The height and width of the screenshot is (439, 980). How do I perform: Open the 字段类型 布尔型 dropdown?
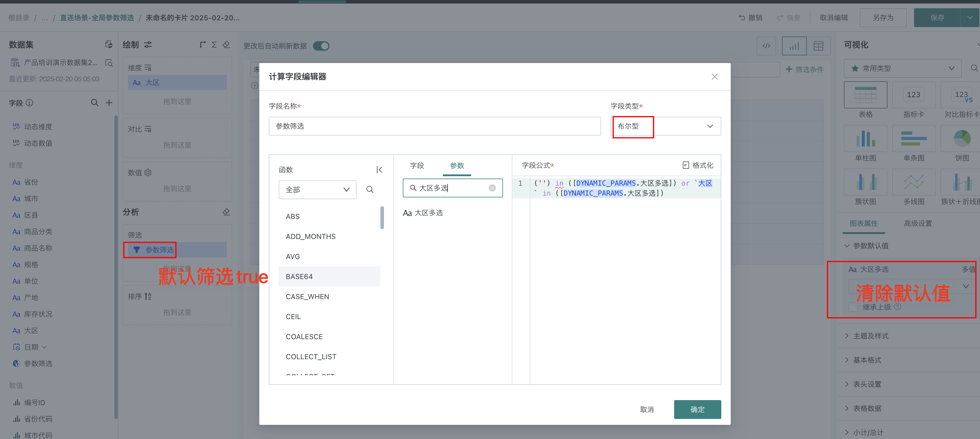point(666,126)
